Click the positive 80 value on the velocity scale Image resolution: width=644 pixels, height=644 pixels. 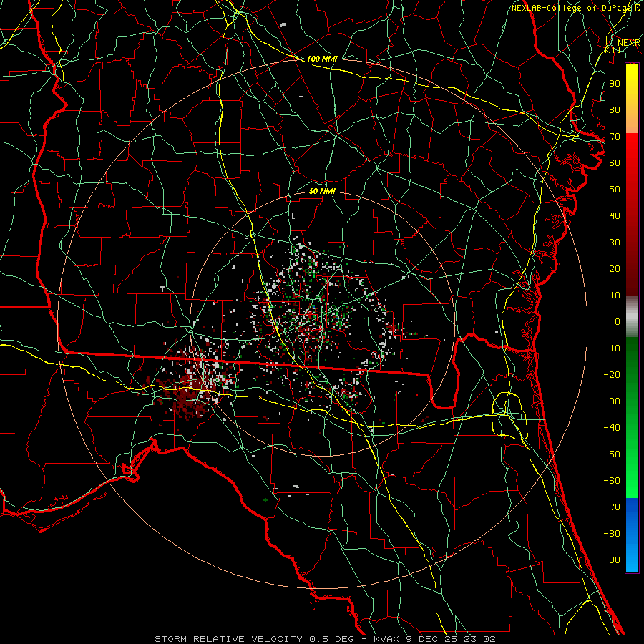tap(615, 110)
